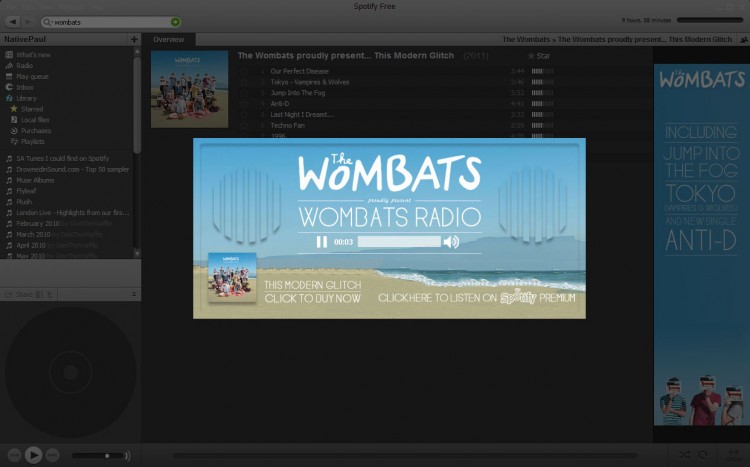Click popularity bar for 'Our Perfect Disease'
This screenshot has height=467, width=750.
point(542,71)
